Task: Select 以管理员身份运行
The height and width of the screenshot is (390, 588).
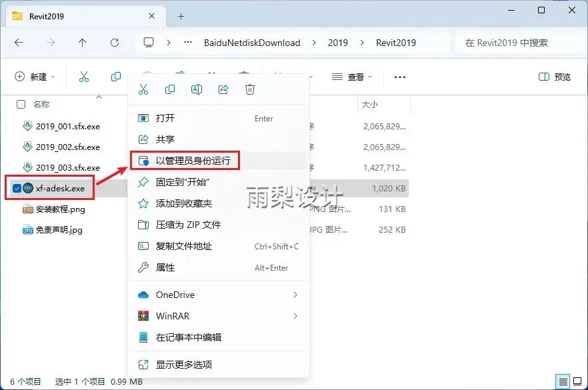Action: [218, 161]
